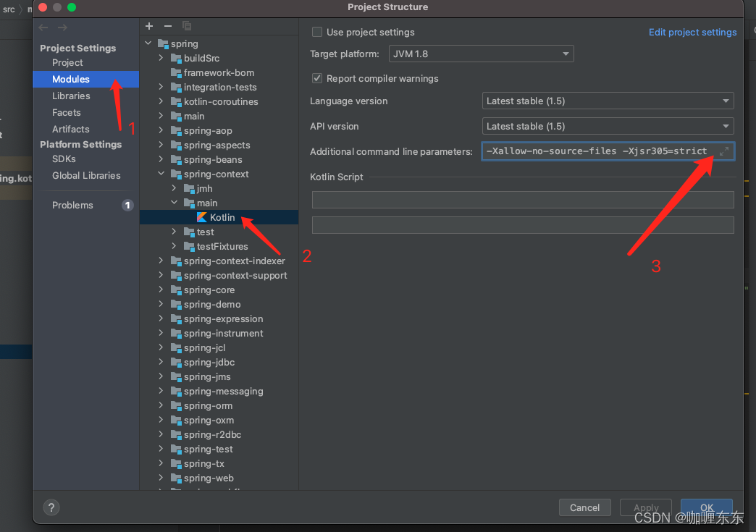Click the add module plus icon
The height and width of the screenshot is (532, 756).
point(149,25)
